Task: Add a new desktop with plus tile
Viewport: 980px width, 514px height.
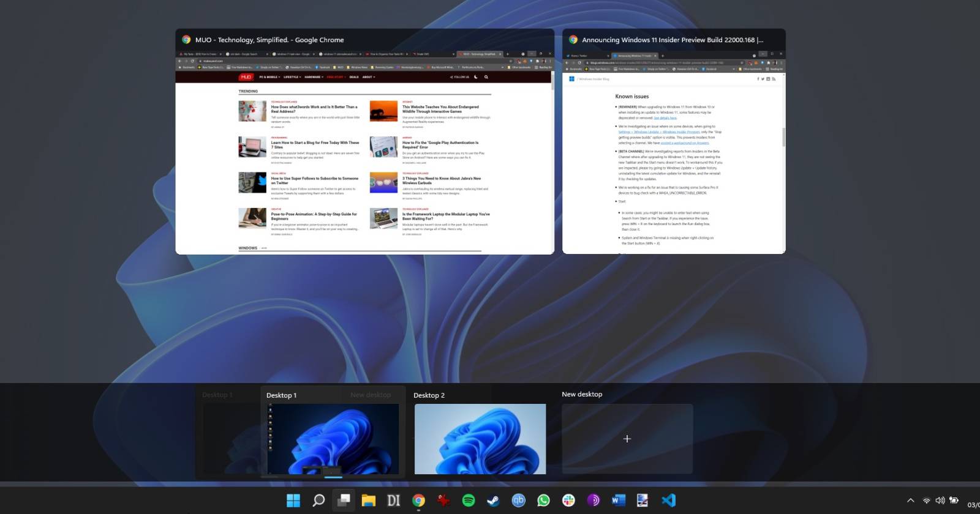Action: pyautogui.click(x=627, y=439)
